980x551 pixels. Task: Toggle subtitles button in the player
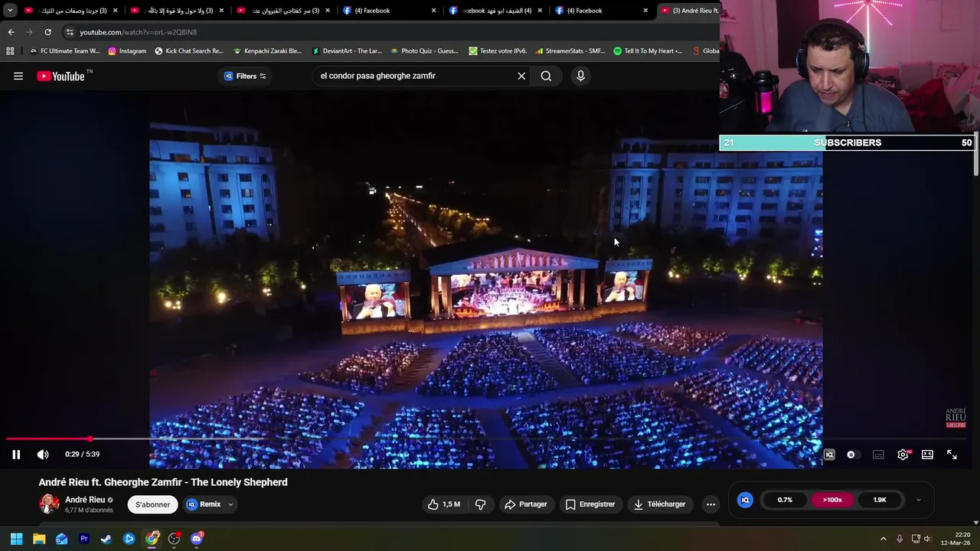point(878,455)
